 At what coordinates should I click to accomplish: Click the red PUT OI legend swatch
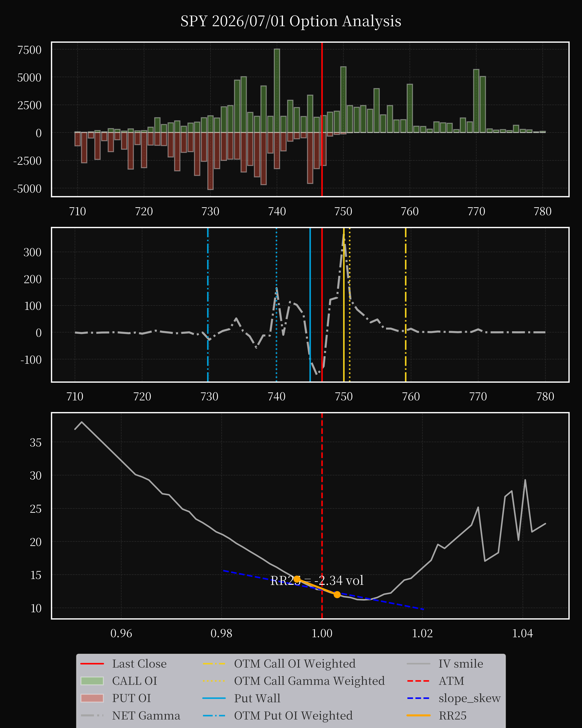(x=92, y=698)
